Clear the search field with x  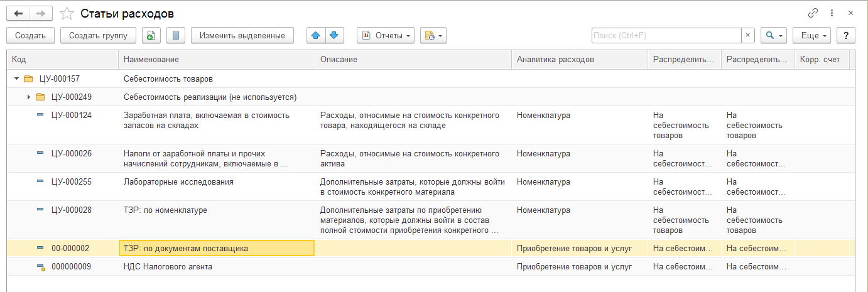coord(747,36)
